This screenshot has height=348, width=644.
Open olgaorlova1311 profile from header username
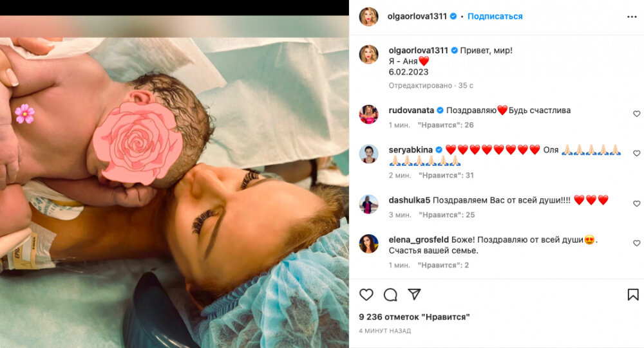[417, 17]
